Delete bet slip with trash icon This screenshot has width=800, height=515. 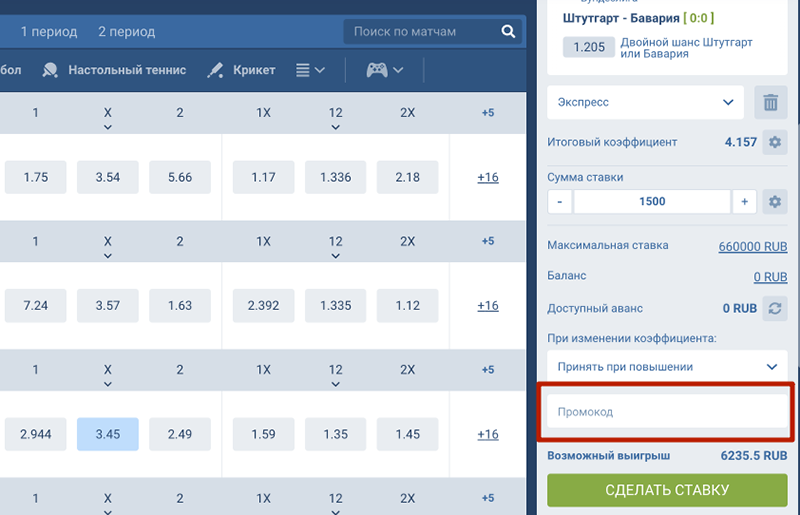pos(770,102)
